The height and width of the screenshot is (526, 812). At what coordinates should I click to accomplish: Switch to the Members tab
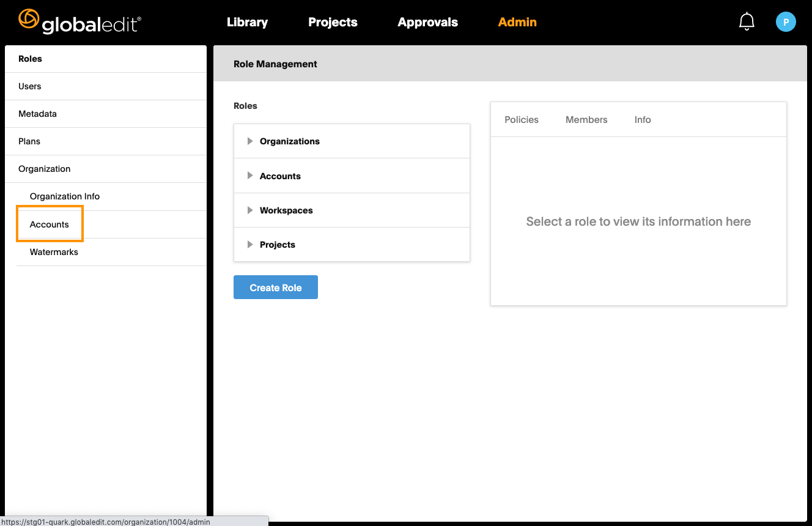click(586, 120)
